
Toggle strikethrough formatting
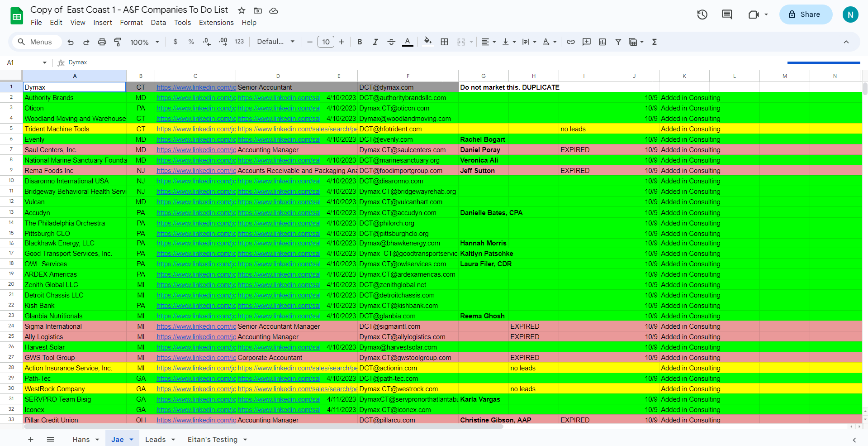click(x=391, y=42)
